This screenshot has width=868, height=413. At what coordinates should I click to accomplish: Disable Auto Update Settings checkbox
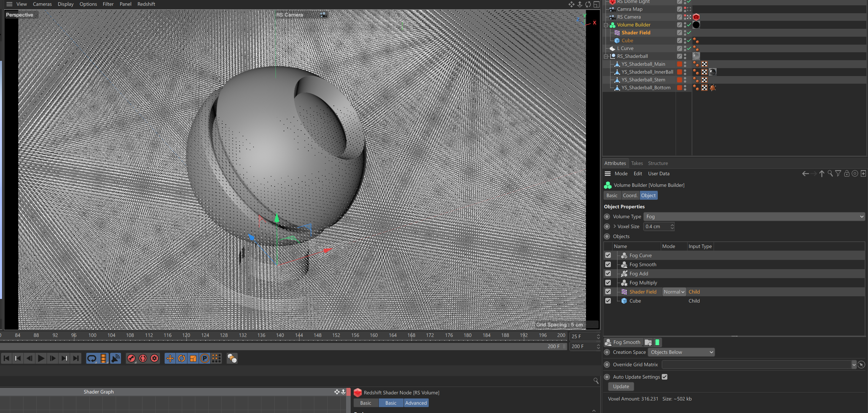tap(664, 377)
